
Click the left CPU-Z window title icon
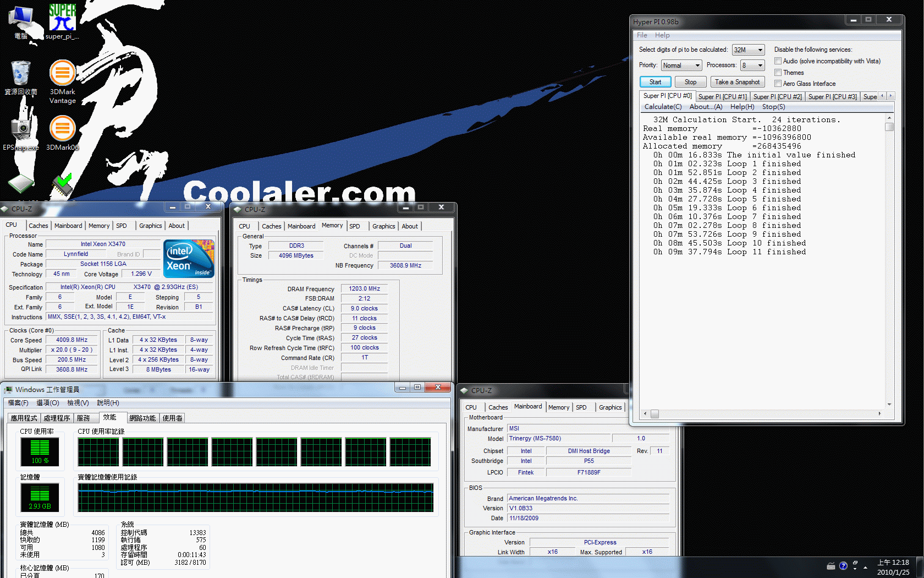tap(5, 209)
